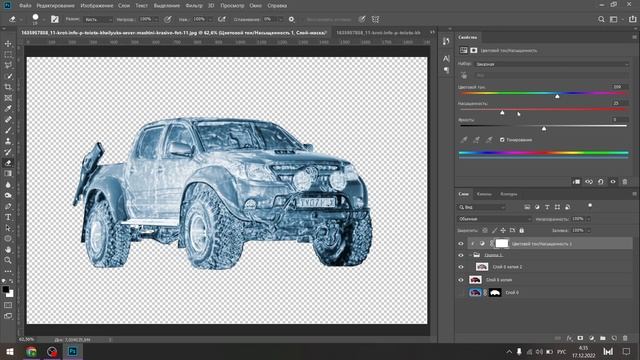The height and width of the screenshot is (360, 640).
Task: Switch to the Каналы tab
Action: click(484, 194)
